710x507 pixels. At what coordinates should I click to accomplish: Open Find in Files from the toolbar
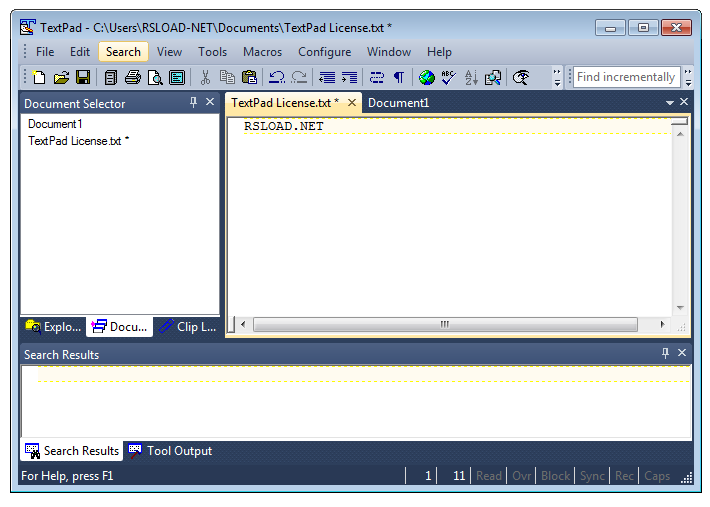(x=493, y=77)
